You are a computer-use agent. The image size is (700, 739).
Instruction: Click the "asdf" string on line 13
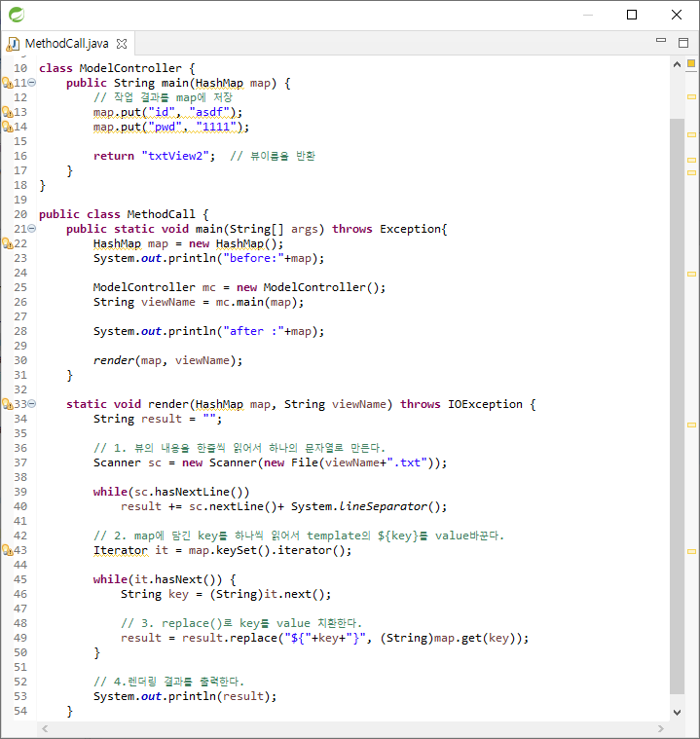[x=208, y=112]
